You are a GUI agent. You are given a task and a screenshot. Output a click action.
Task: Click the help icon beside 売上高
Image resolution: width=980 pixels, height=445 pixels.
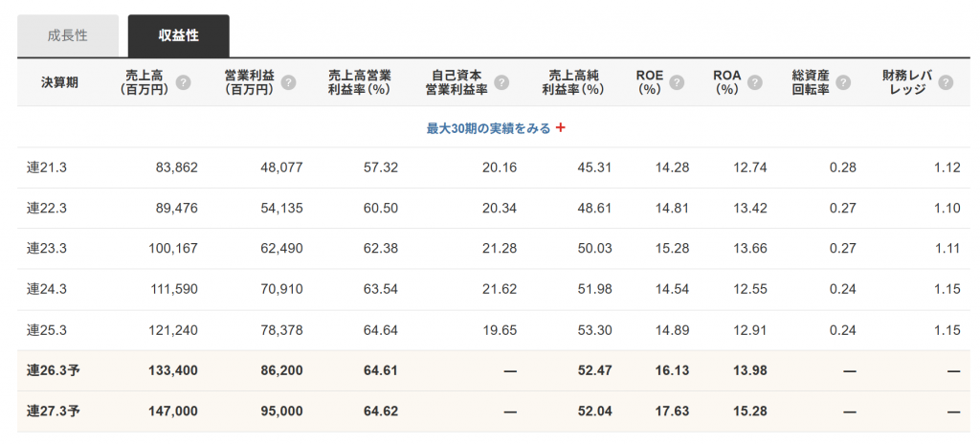coord(184,82)
